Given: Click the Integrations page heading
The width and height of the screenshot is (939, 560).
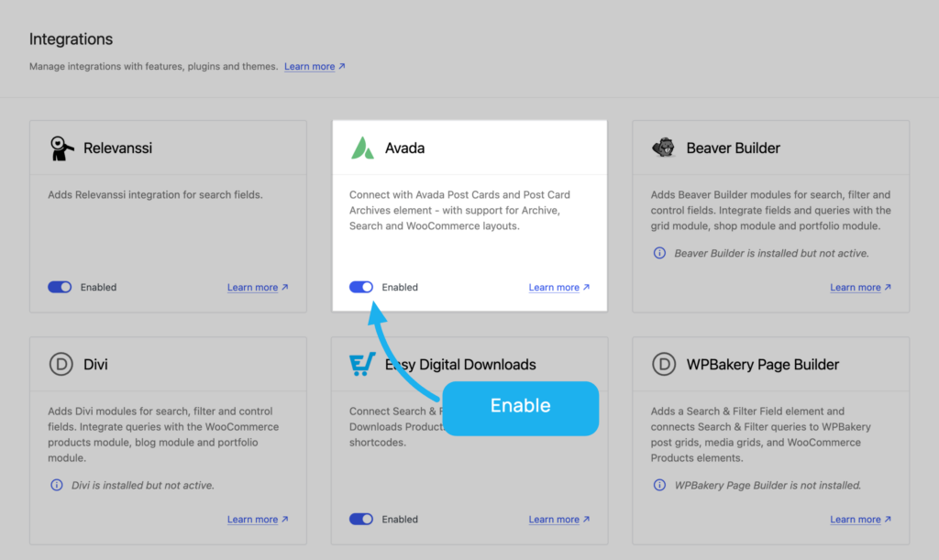Looking at the screenshot, I should click(x=71, y=38).
